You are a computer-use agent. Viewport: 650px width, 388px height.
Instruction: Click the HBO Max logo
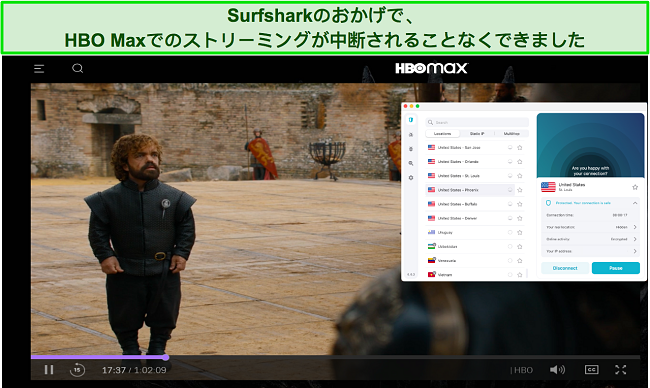[432, 68]
